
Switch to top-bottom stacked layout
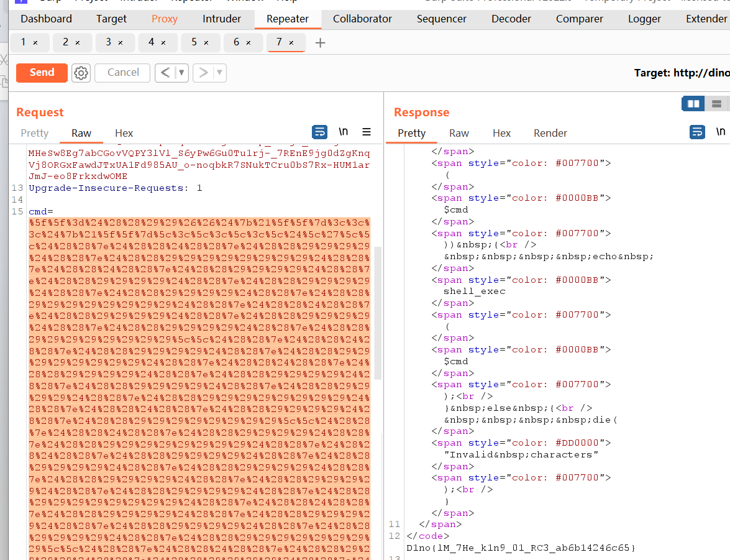(716, 104)
